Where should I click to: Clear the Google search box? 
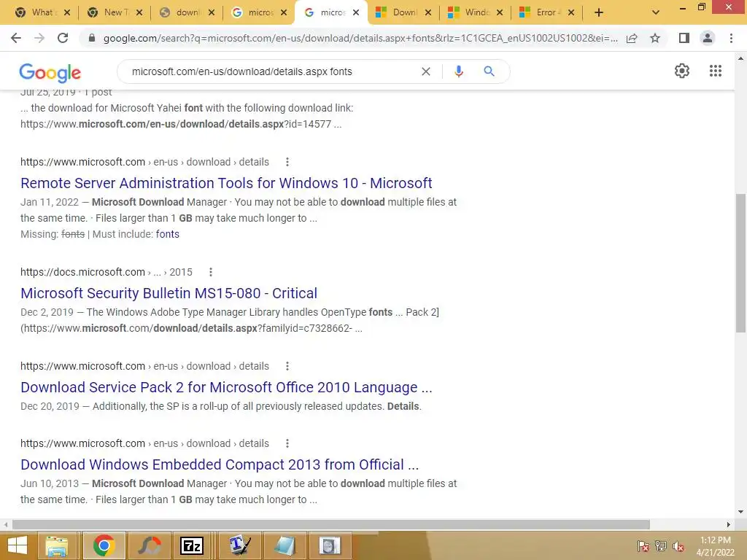pos(426,71)
